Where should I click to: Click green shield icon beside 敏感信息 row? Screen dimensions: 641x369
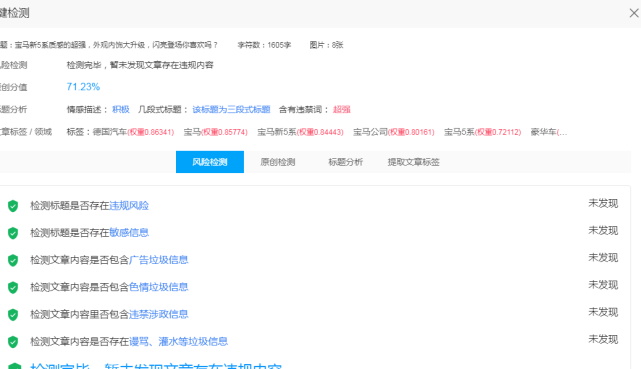point(13,233)
